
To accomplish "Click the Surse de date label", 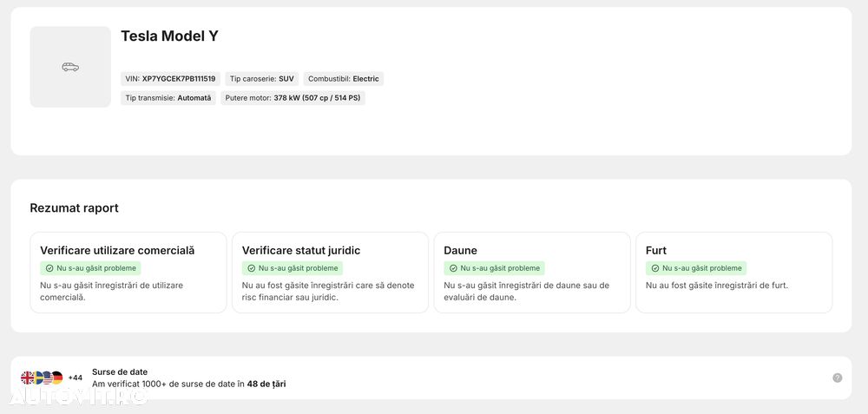I will click(x=120, y=372).
